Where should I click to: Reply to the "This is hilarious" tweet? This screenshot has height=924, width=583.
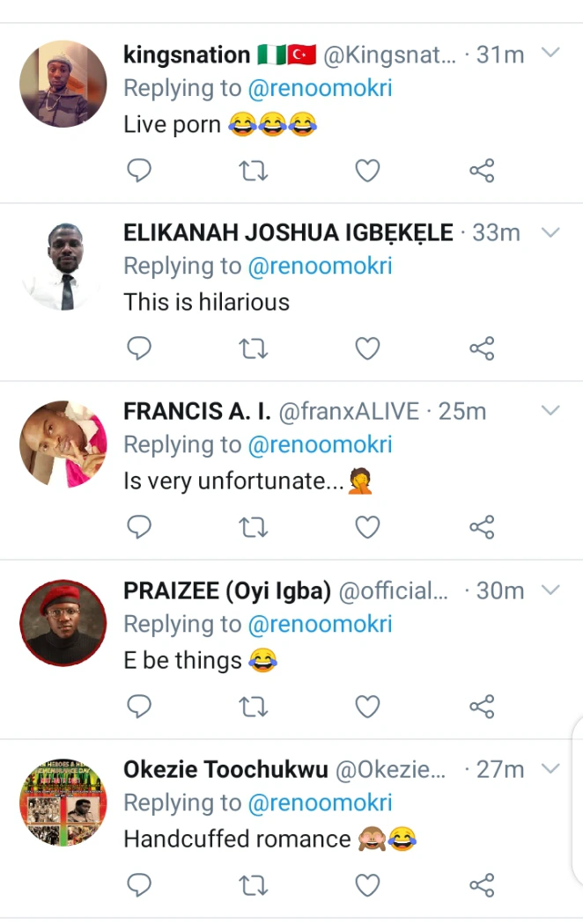coord(139,348)
